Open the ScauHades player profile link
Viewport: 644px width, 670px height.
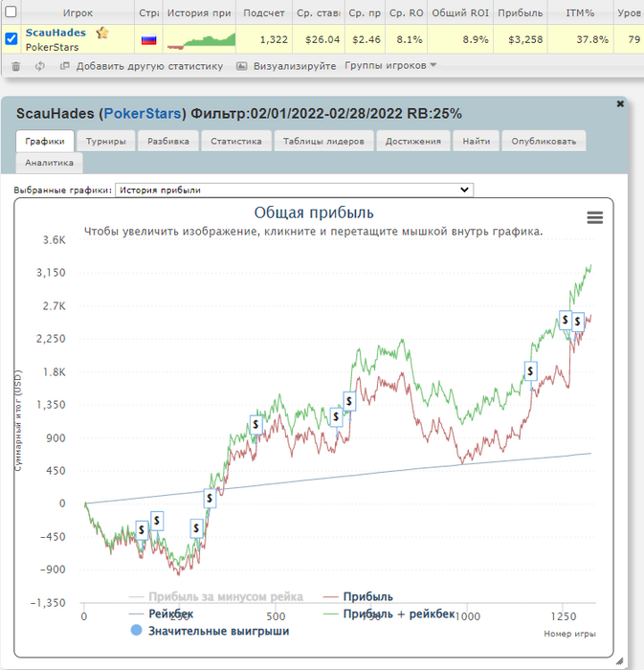coord(56,33)
